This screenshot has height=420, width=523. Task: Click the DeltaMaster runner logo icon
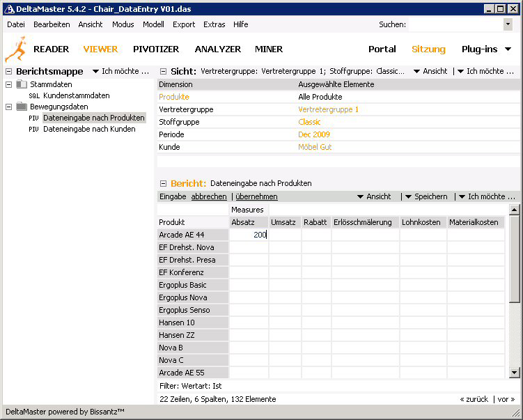point(16,49)
